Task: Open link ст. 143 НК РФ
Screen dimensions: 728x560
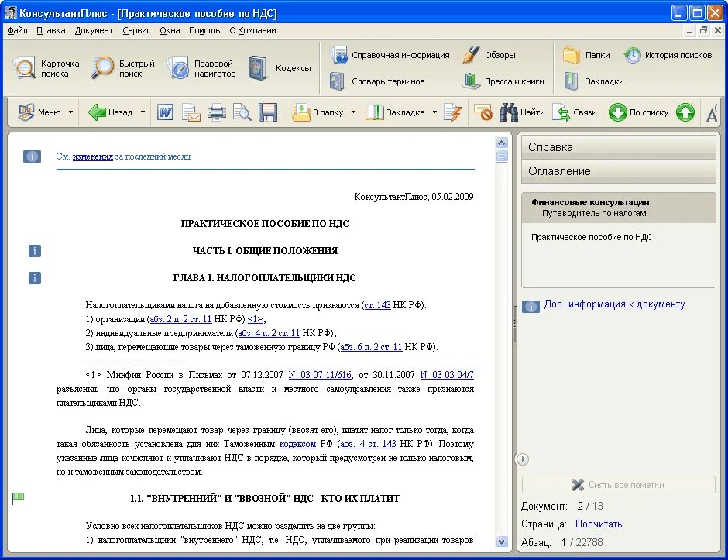Action: click(x=377, y=305)
